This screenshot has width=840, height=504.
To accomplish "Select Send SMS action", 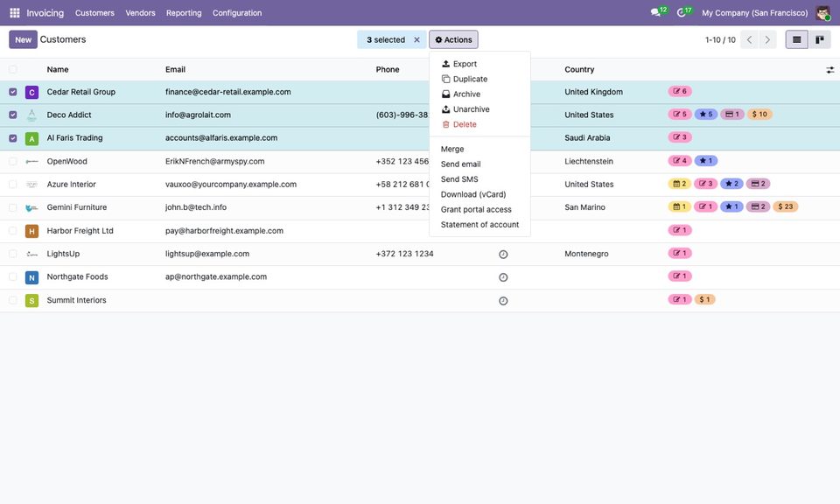I will [x=479, y=179].
